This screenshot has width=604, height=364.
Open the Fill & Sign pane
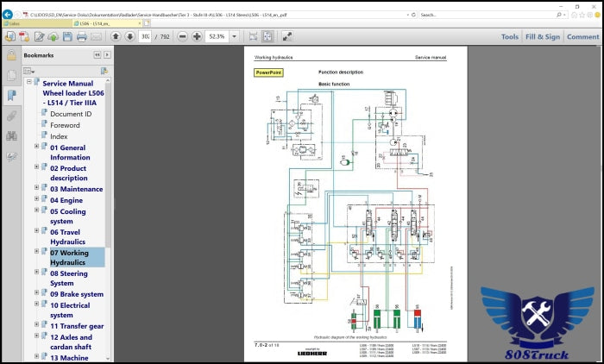click(x=542, y=36)
